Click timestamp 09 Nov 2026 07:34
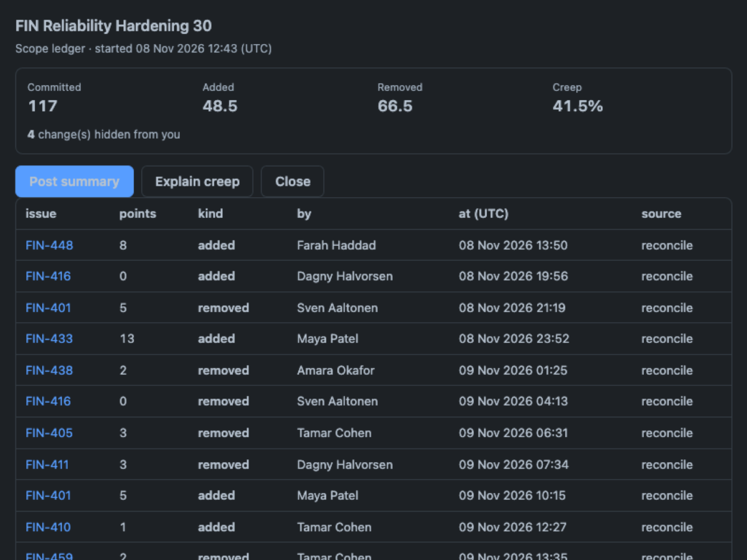The height and width of the screenshot is (560, 747). point(514,465)
